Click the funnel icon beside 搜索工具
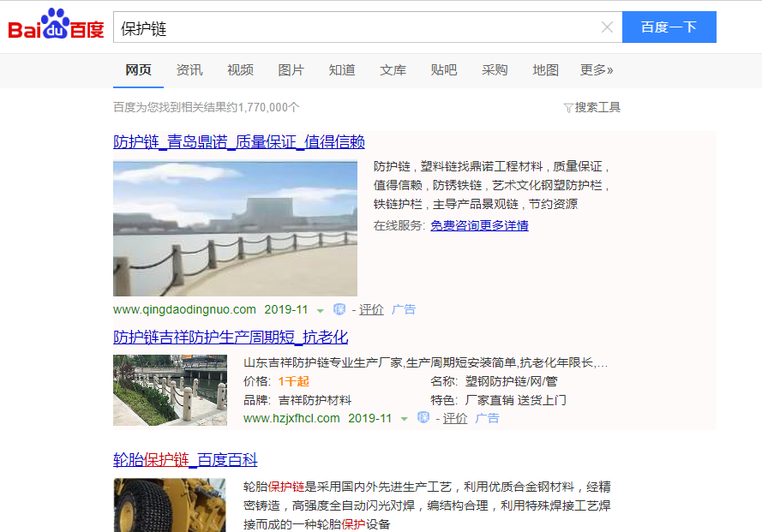The height and width of the screenshot is (532, 762). click(x=568, y=108)
